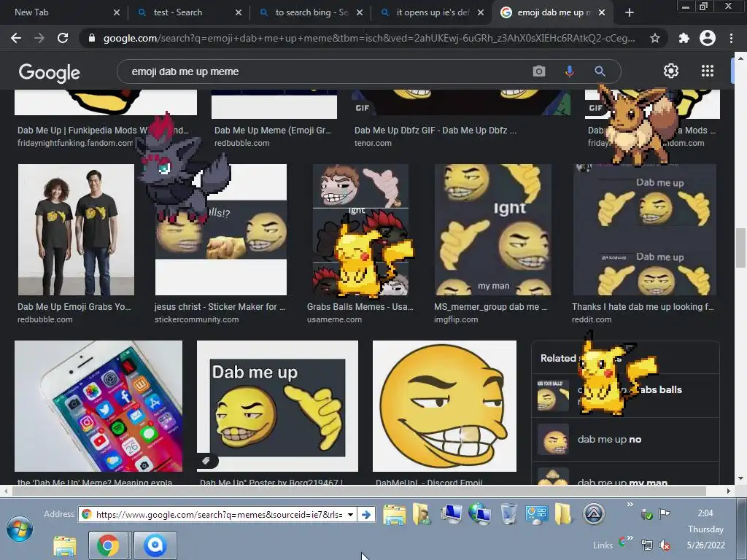Viewport: 747px width, 560px height.
Task: Close the emoji dab me up tab
Action: click(602, 12)
